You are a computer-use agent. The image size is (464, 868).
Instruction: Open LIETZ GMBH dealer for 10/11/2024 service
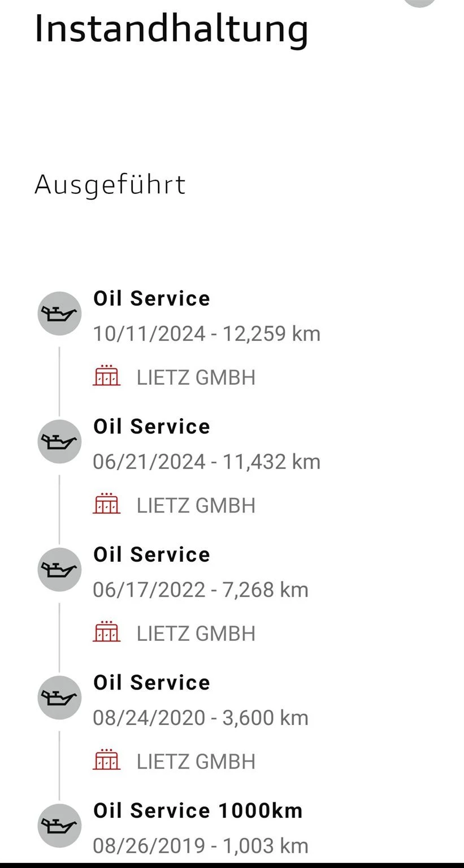pyautogui.click(x=196, y=377)
